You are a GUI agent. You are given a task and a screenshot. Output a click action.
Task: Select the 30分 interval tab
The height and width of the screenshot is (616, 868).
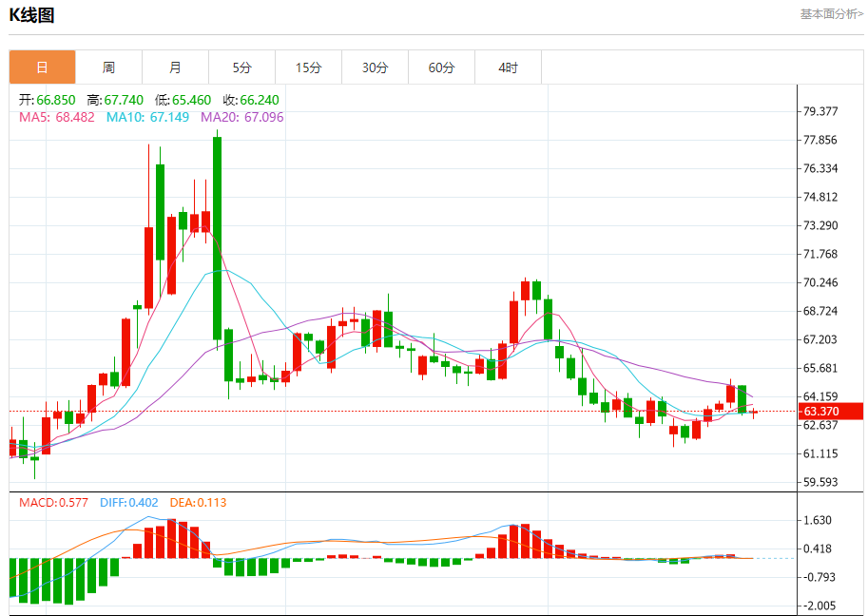375,67
